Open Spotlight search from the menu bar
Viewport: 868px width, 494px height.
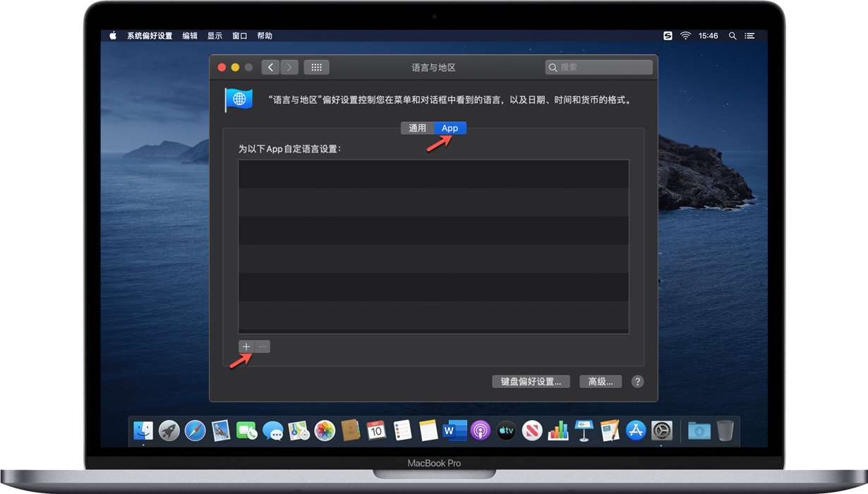coord(733,35)
